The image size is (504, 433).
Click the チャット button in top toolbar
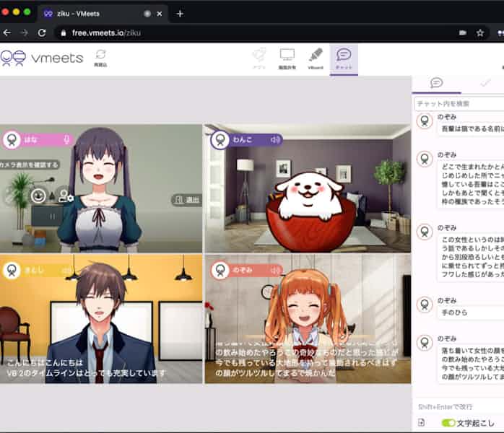click(x=344, y=58)
